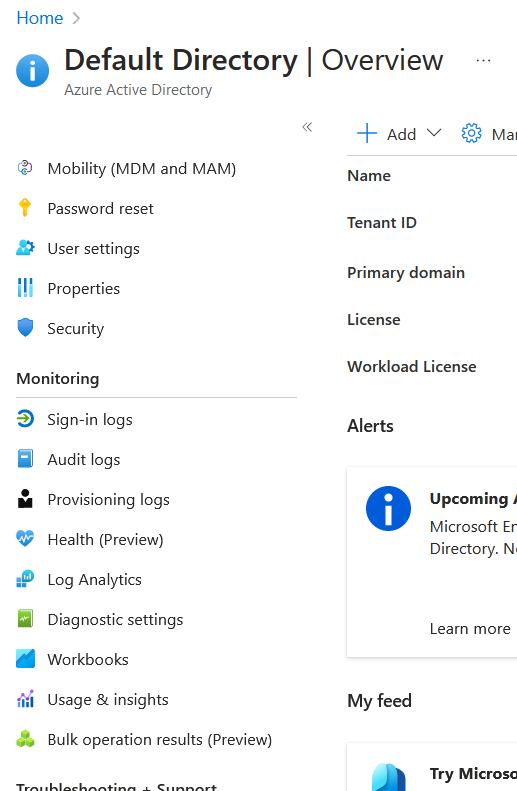Click the breadcrumb chevron after Home
The height and width of the screenshot is (791, 517).
(76, 18)
